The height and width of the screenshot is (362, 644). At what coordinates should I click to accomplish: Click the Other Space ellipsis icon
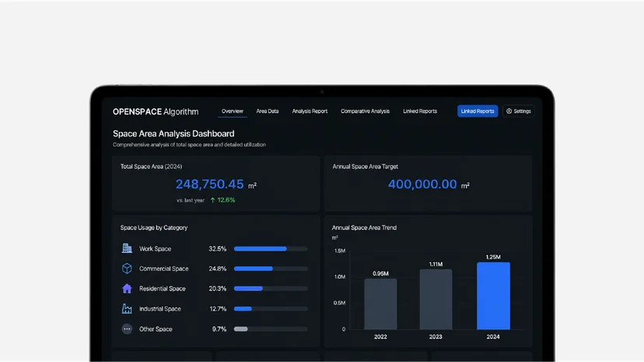click(127, 329)
